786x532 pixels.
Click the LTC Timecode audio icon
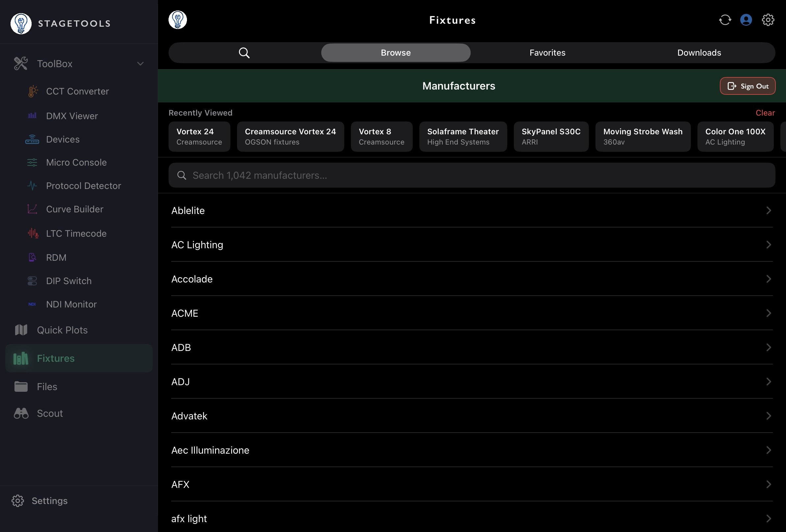point(33,233)
